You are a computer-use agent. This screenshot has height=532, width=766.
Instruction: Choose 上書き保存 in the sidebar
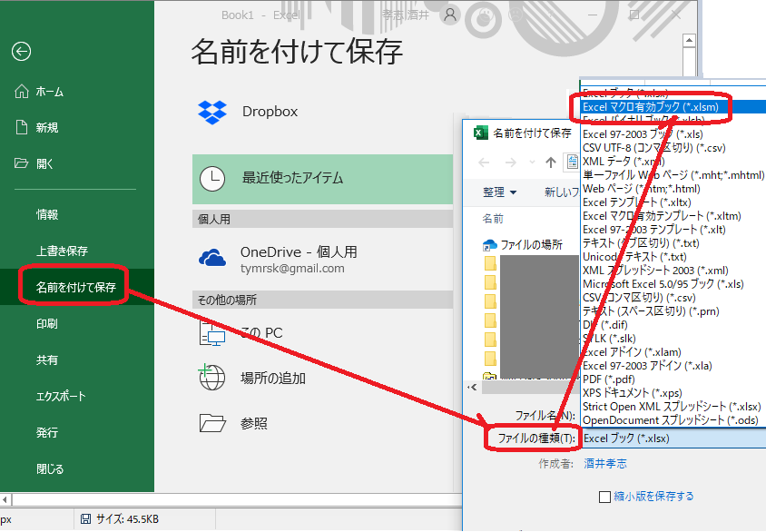tap(62, 251)
